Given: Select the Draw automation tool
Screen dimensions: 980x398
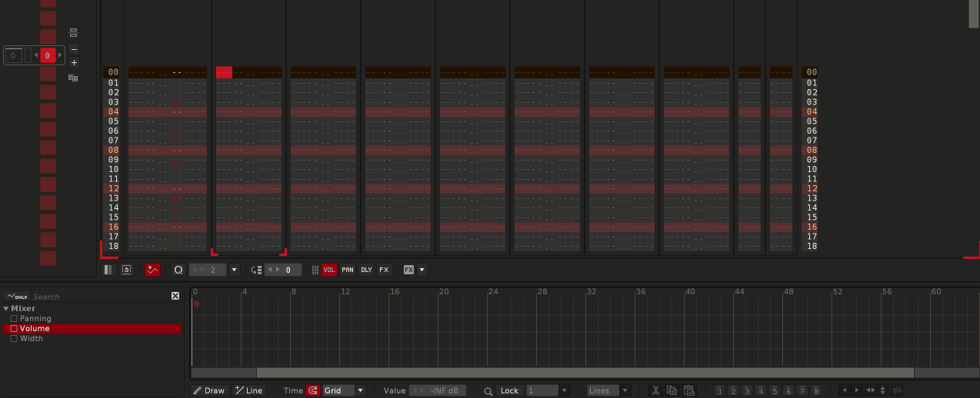Looking at the screenshot, I should click(x=208, y=390).
